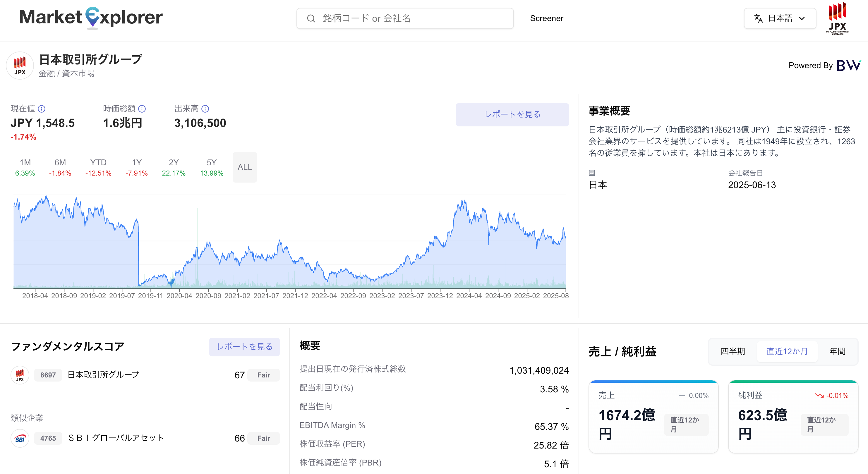
Task: Click the Market Explorer logo
Action: (x=91, y=18)
